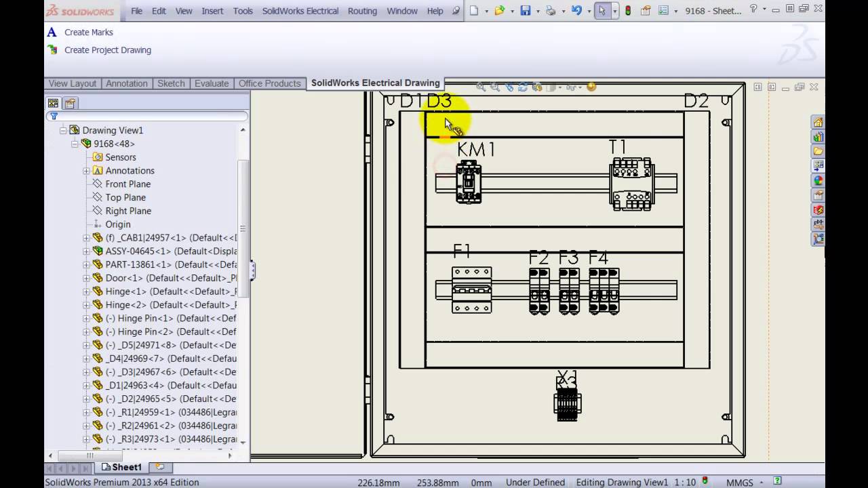This screenshot has height=488, width=868.
Task: Open the SolidWorks Electrical menu
Action: coord(300,11)
